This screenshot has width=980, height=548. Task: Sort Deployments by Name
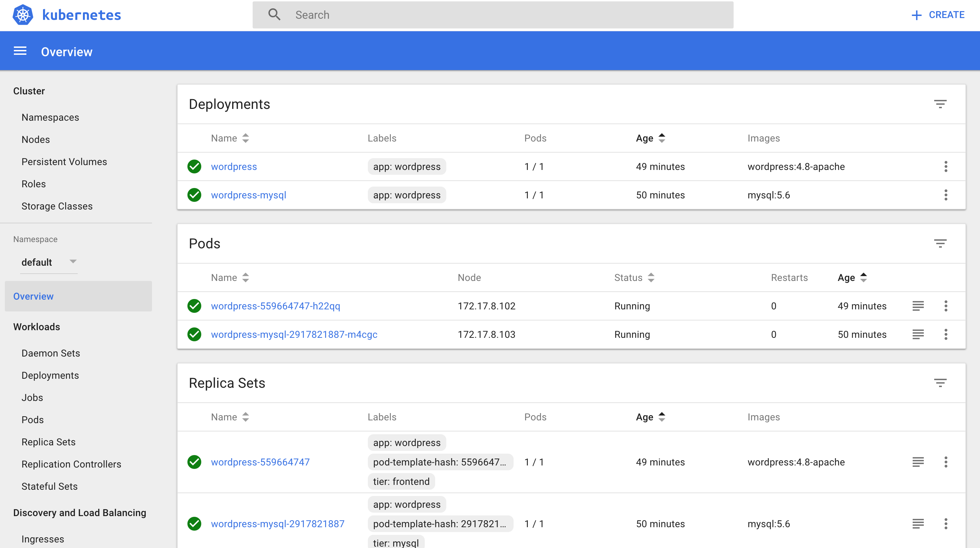[x=230, y=138]
